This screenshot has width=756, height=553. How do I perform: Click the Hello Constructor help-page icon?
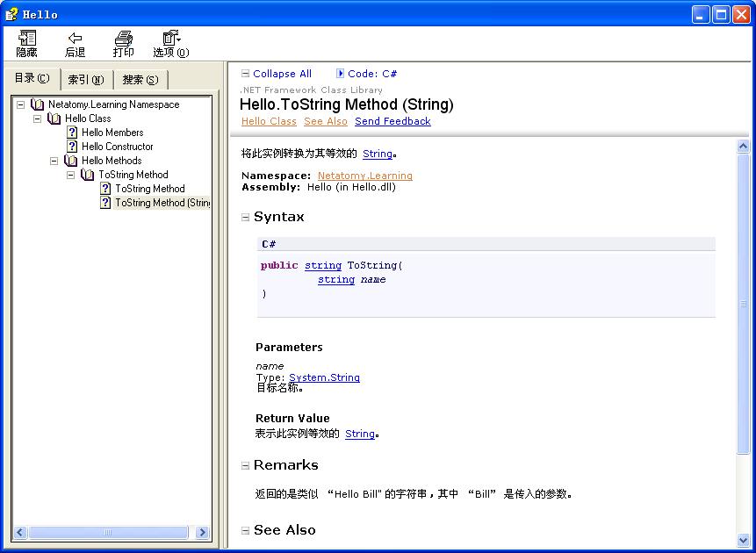click(72, 147)
